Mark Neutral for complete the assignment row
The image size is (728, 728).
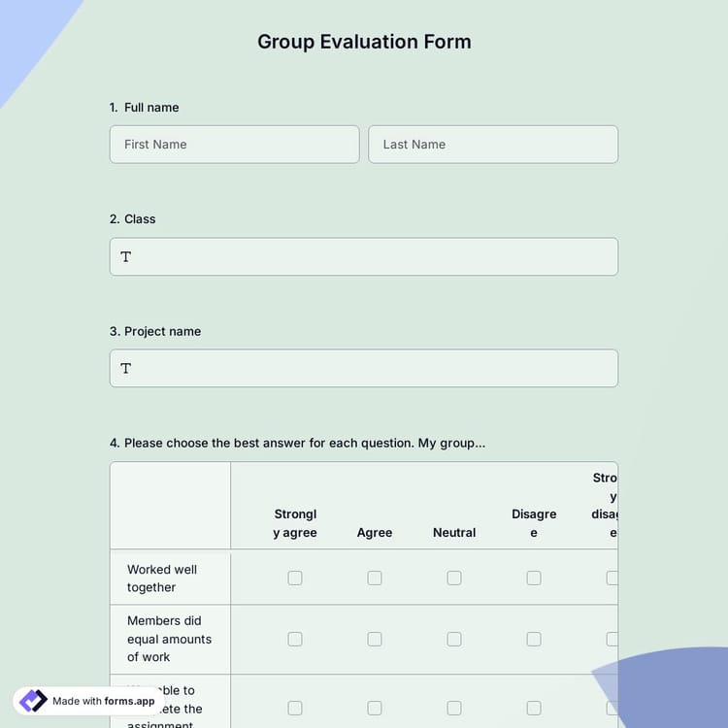(x=454, y=708)
